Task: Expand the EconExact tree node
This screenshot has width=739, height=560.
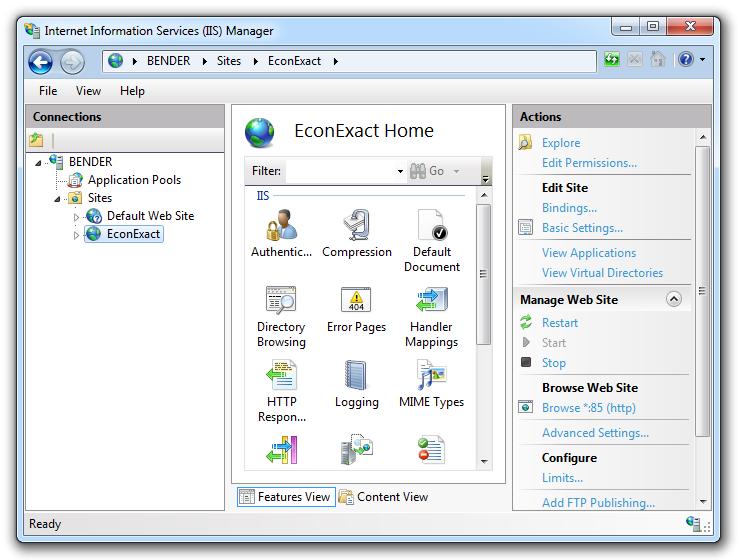Action: tap(76, 235)
